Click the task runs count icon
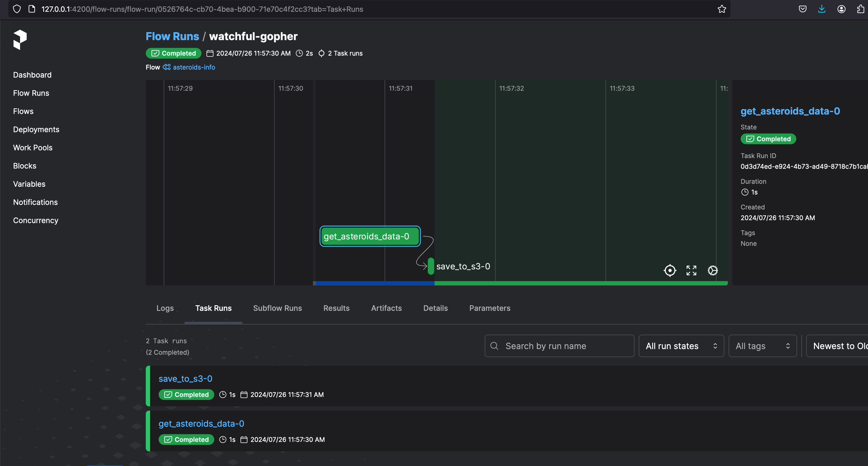Viewport: 868px width, 466px height. (322, 53)
